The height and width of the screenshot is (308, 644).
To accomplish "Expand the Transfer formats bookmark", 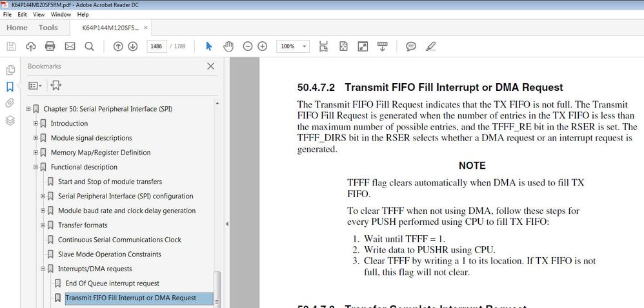I will [43, 225].
